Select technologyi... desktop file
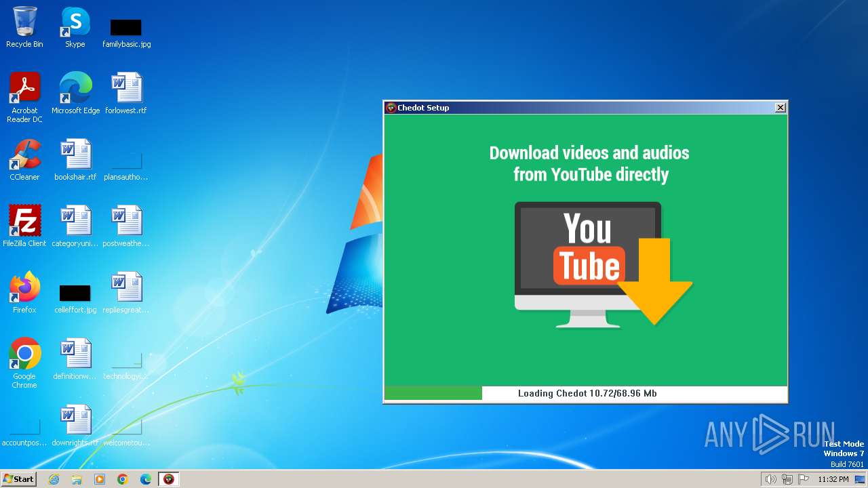Viewport: 868px width, 488px height. pyautogui.click(x=126, y=366)
